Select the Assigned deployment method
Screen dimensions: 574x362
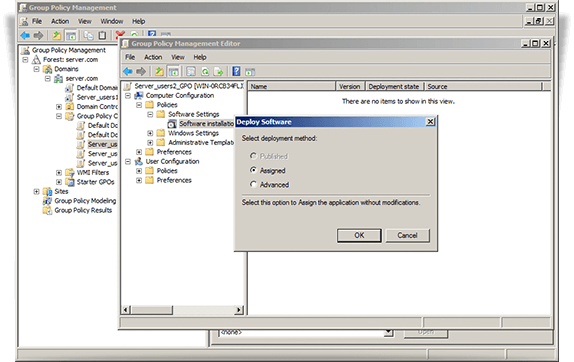pyautogui.click(x=253, y=170)
